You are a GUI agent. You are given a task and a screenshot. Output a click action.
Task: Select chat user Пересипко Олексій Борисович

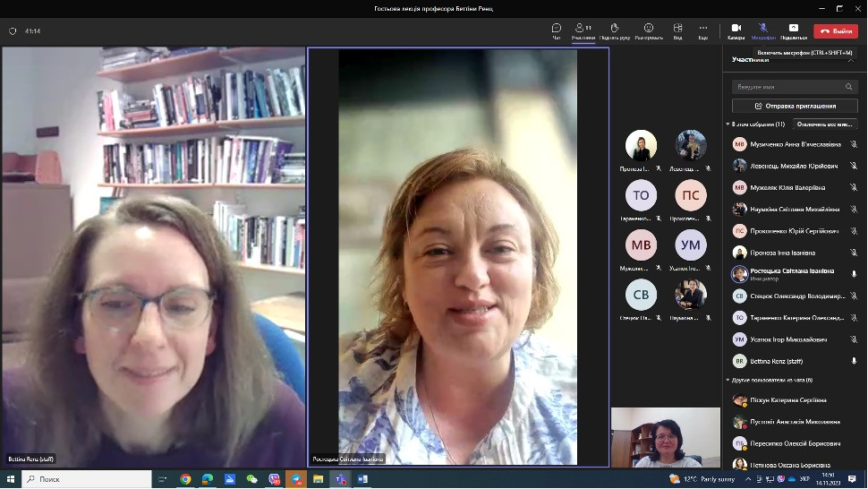(x=795, y=443)
